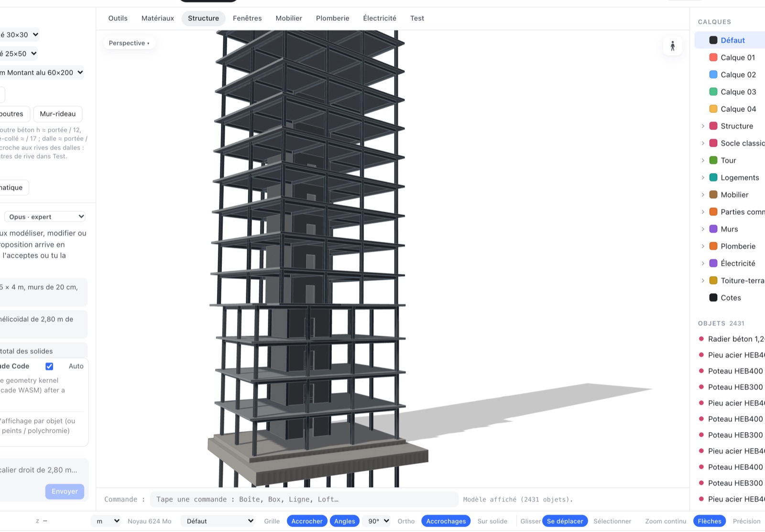Image resolution: width=765 pixels, height=532 pixels.
Task: Open the 90° angle dropdown
Action: pyautogui.click(x=377, y=521)
